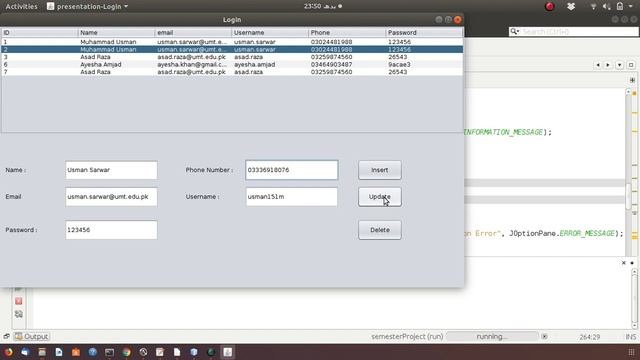Focus the Phone Number input field
Viewport: 640px width, 360px height.
(x=291, y=170)
